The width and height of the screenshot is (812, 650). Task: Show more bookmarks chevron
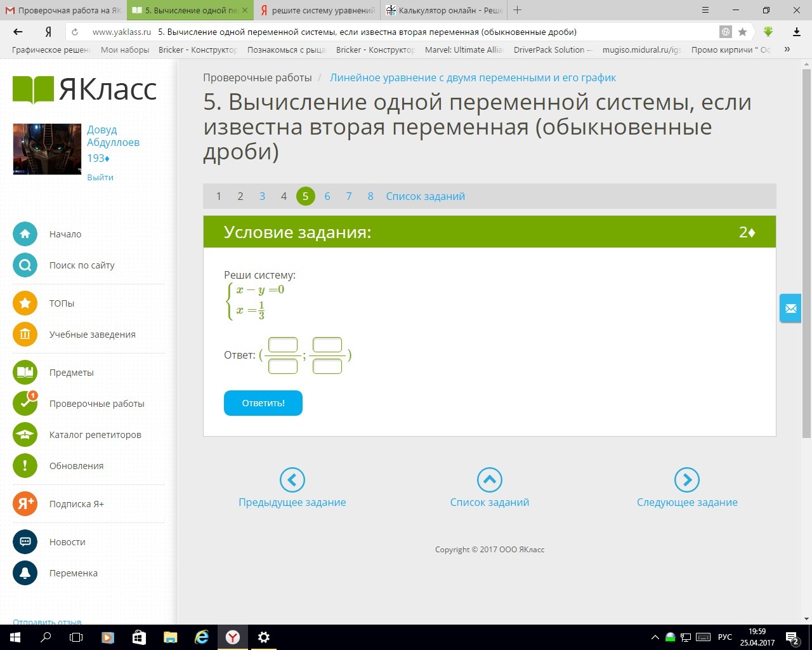(787, 50)
